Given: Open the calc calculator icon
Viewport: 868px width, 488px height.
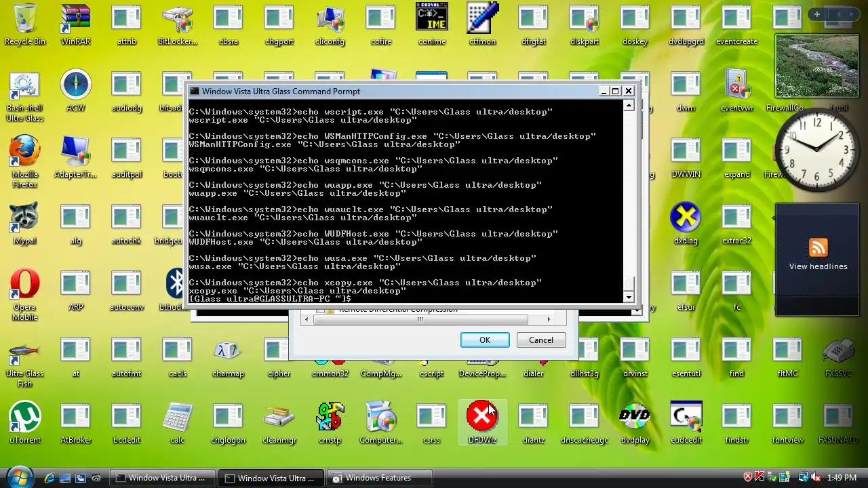Looking at the screenshot, I should [x=177, y=424].
